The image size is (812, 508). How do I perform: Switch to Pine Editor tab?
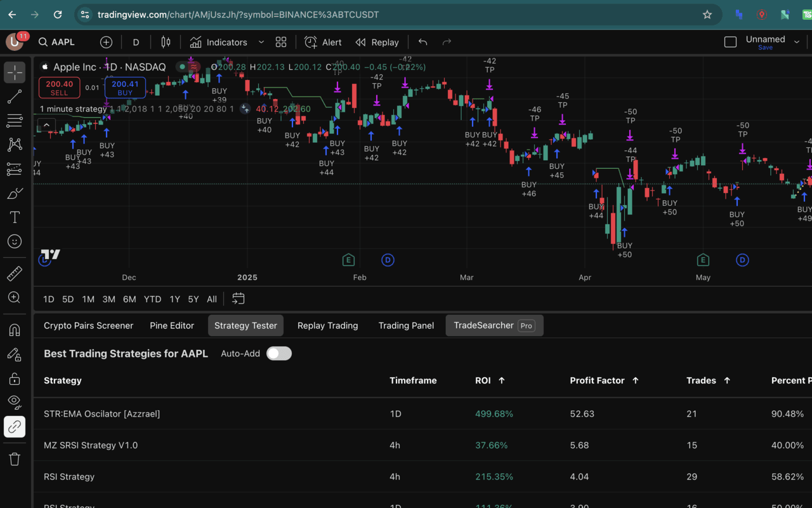pyautogui.click(x=172, y=326)
